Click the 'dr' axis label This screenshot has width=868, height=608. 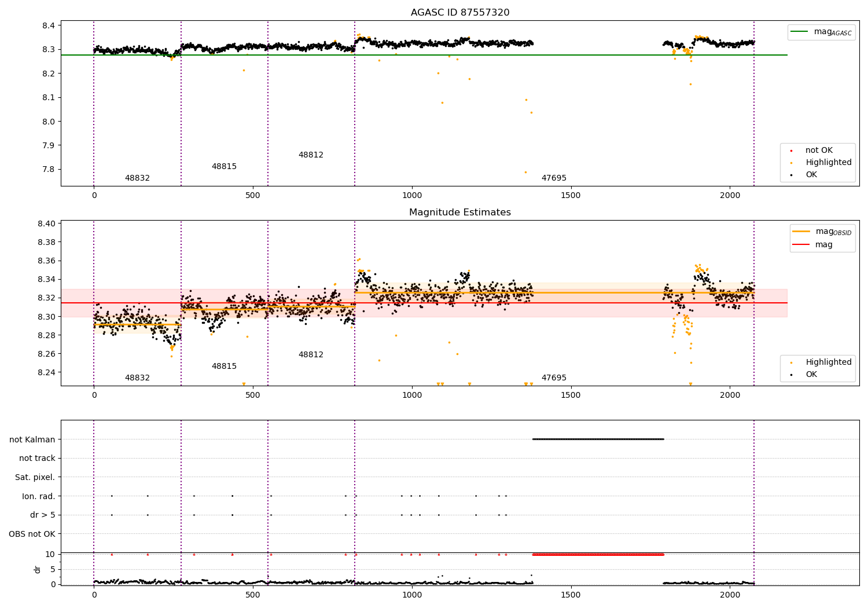pyautogui.click(x=38, y=569)
